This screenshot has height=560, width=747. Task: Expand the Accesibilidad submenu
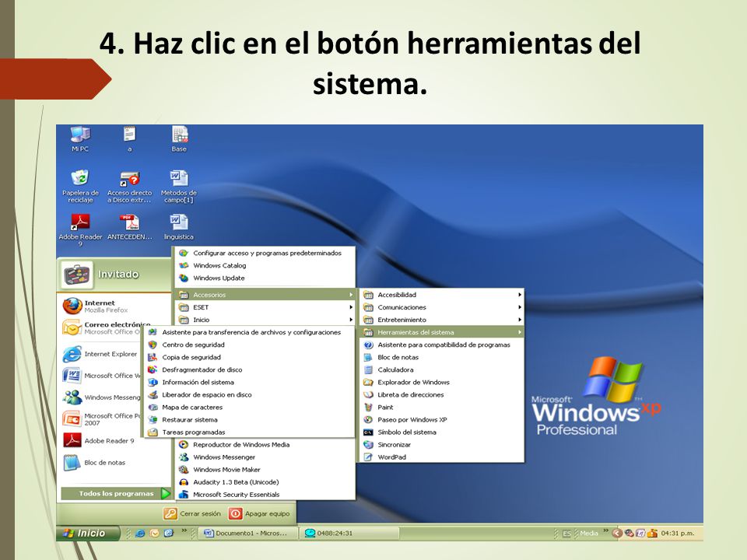coord(440,295)
